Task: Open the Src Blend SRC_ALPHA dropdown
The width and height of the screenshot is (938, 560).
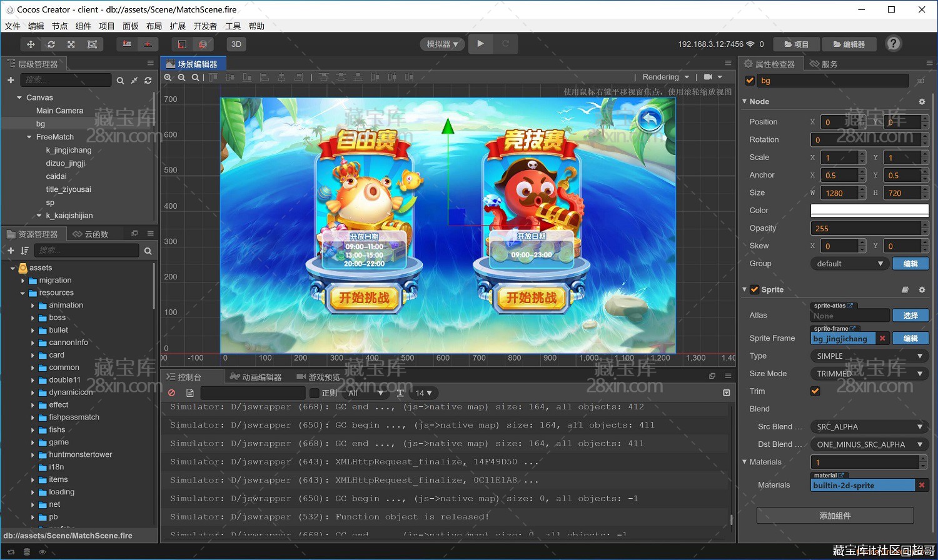Action: pyautogui.click(x=869, y=427)
